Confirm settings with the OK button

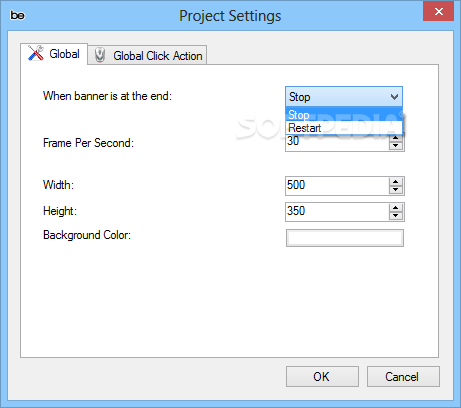tap(322, 377)
